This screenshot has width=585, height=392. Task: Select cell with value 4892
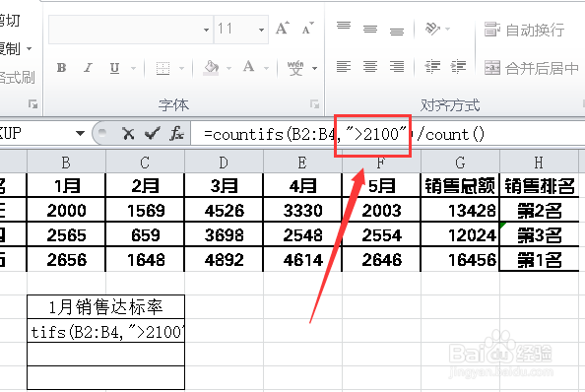tap(224, 260)
